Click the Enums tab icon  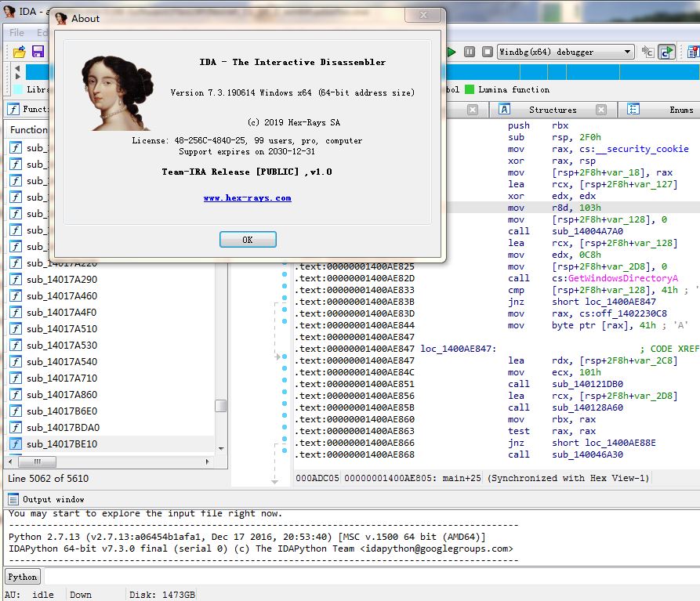[633, 110]
